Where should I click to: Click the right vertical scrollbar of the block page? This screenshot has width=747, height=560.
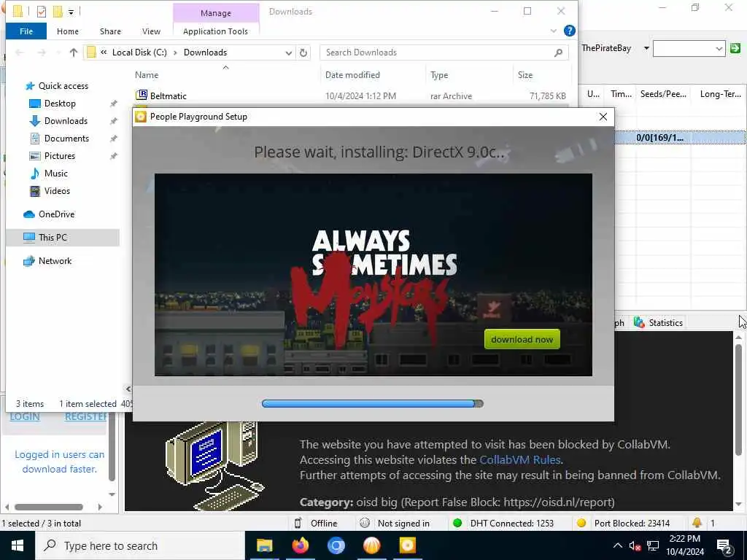738,400
